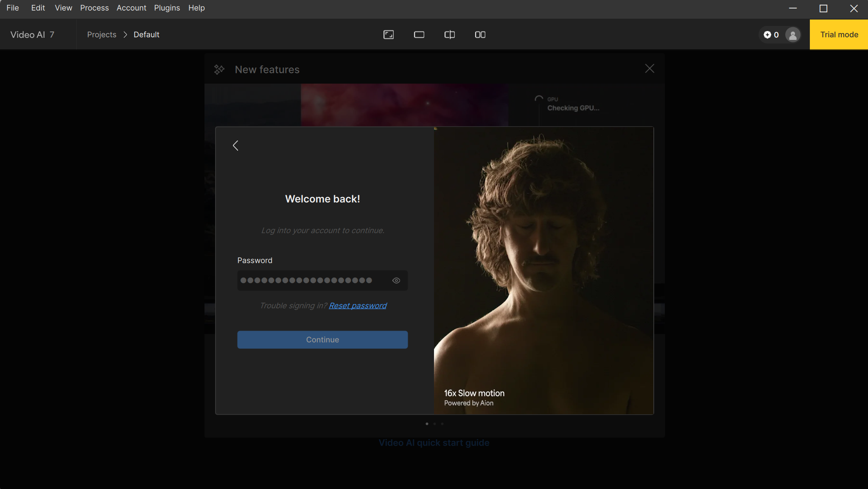The height and width of the screenshot is (489, 868).
Task: Click the single view layout icon
Action: tap(419, 35)
